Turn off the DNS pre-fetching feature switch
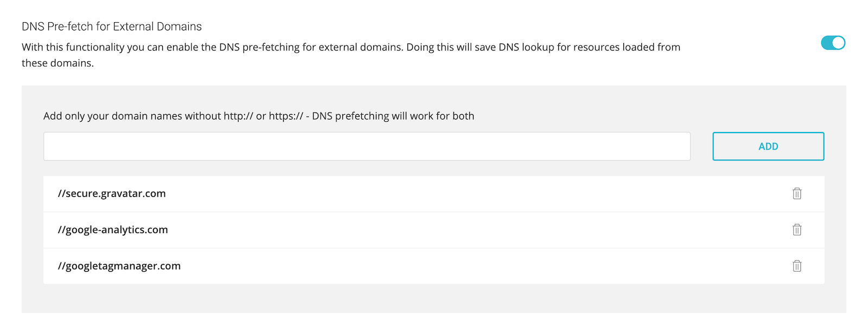The width and height of the screenshot is (868, 326). 833,43
